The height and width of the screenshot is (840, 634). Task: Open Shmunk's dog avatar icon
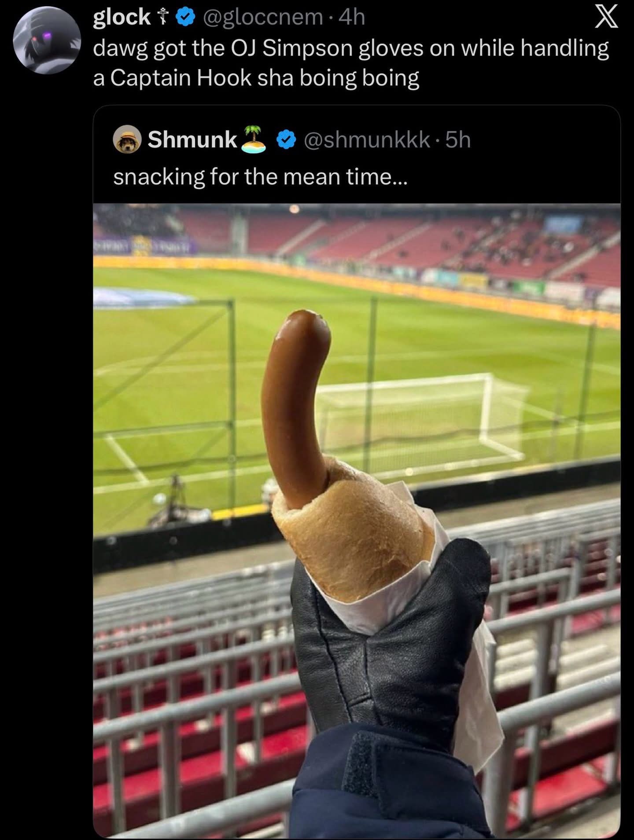127,139
